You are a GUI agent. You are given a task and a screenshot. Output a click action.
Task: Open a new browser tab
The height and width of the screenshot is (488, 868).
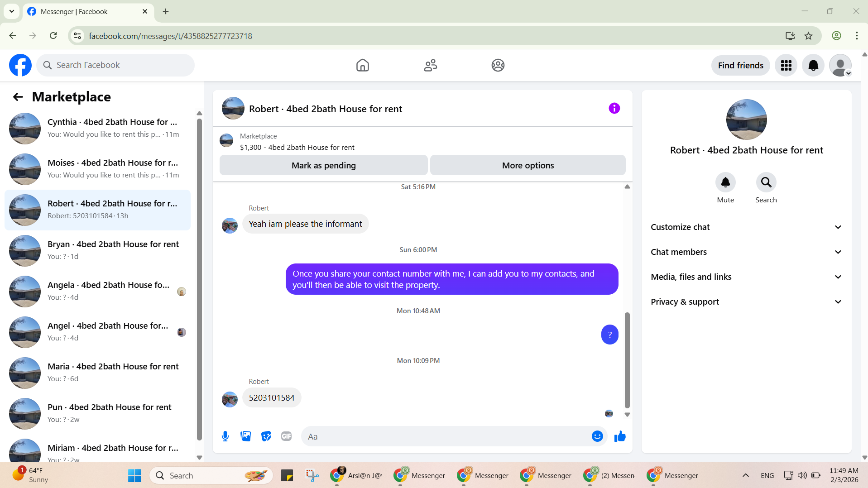tap(166, 11)
